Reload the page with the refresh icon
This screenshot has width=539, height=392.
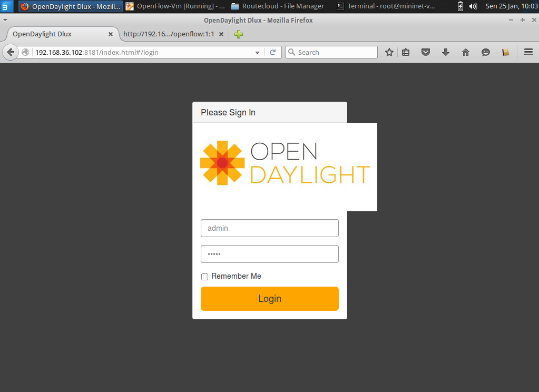pos(272,52)
